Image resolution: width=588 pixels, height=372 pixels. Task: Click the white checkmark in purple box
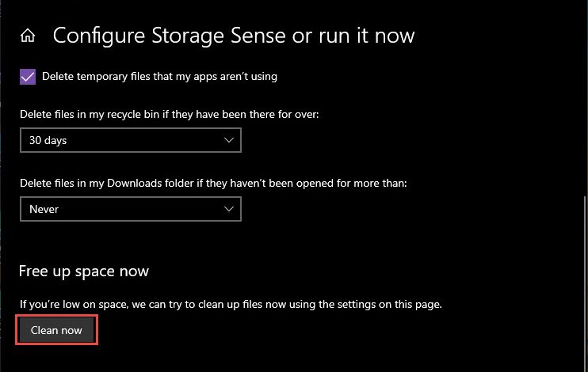pos(28,77)
